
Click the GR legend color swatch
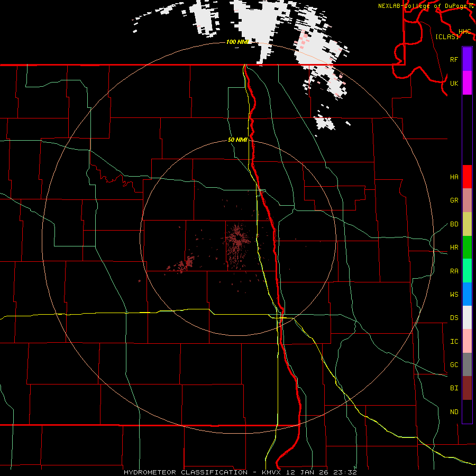point(467,200)
